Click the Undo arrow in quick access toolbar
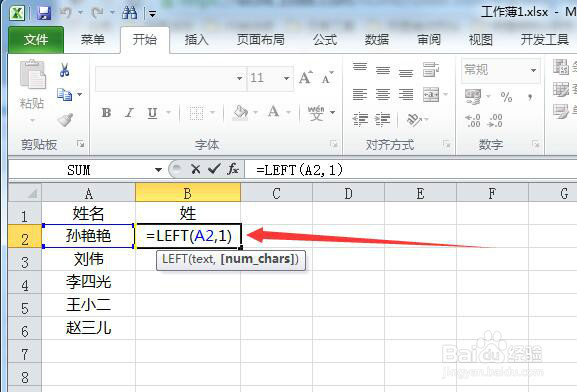577x392 pixels. pyautogui.click(x=66, y=13)
